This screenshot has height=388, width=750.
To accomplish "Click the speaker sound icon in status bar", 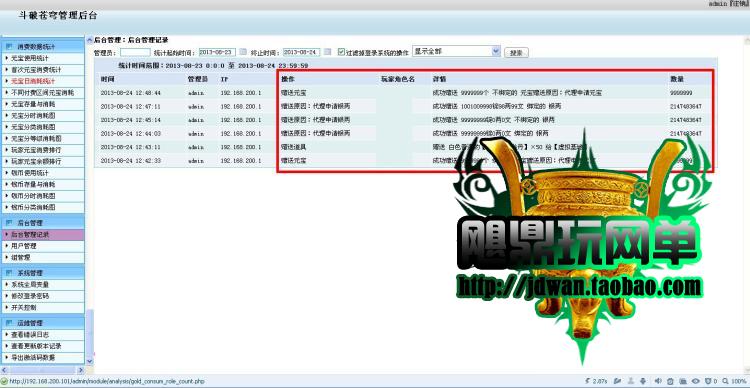I will click(x=658, y=381).
